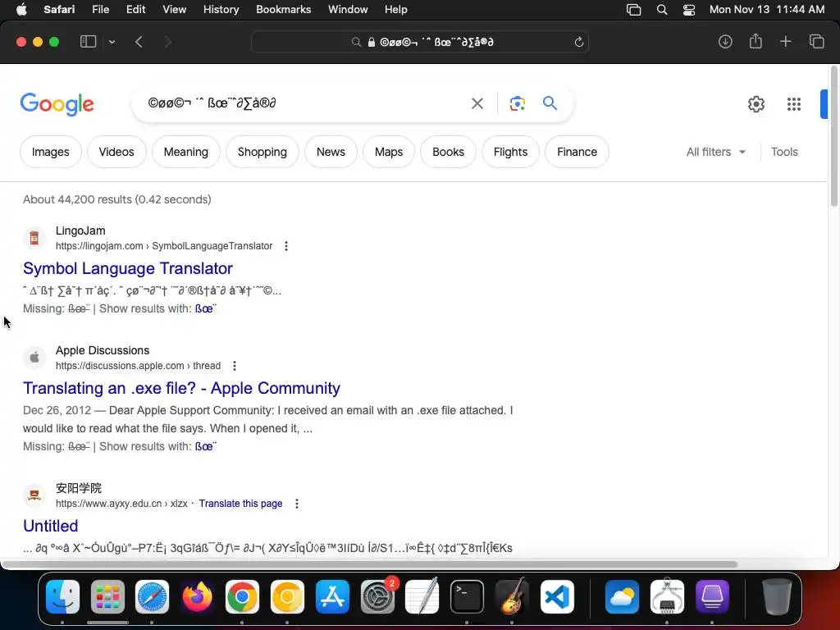
Task: Open more options for Apple Discussions result
Action: 234,366
